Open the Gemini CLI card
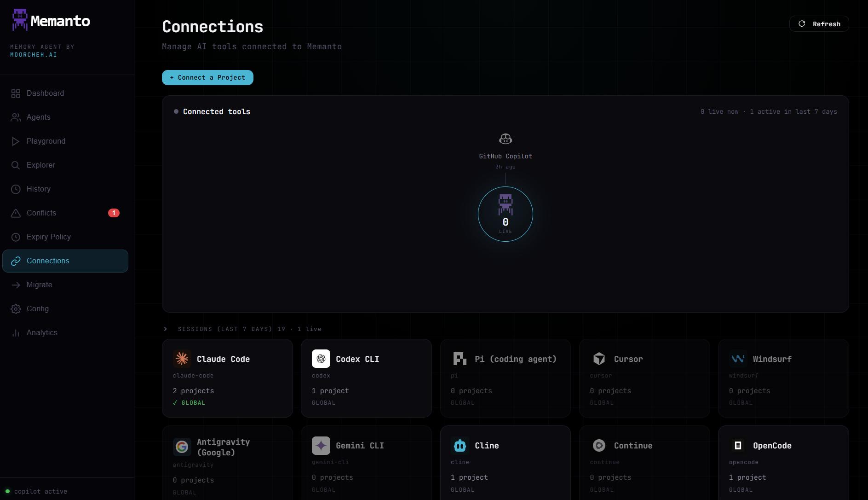The height and width of the screenshot is (500, 868). [366, 463]
